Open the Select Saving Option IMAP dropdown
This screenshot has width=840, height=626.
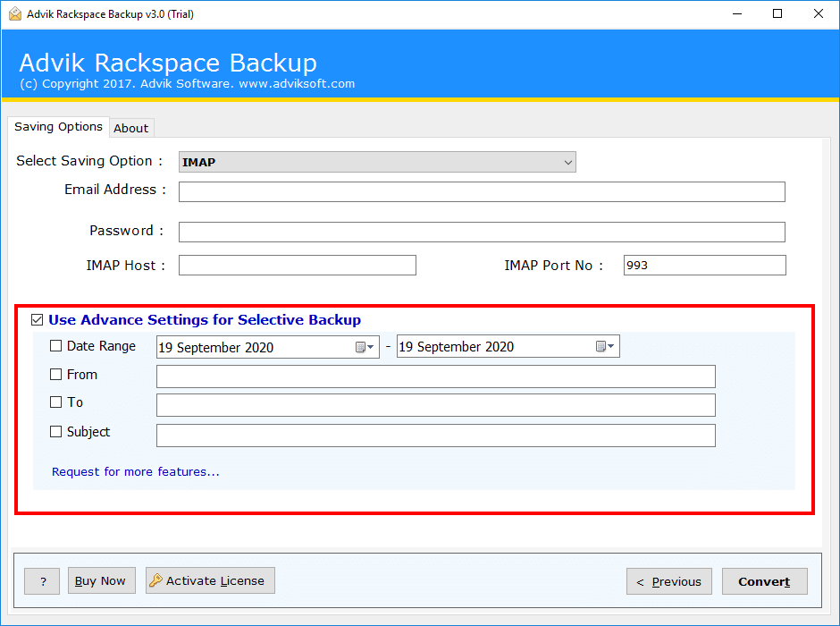click(x=377, y=162)
